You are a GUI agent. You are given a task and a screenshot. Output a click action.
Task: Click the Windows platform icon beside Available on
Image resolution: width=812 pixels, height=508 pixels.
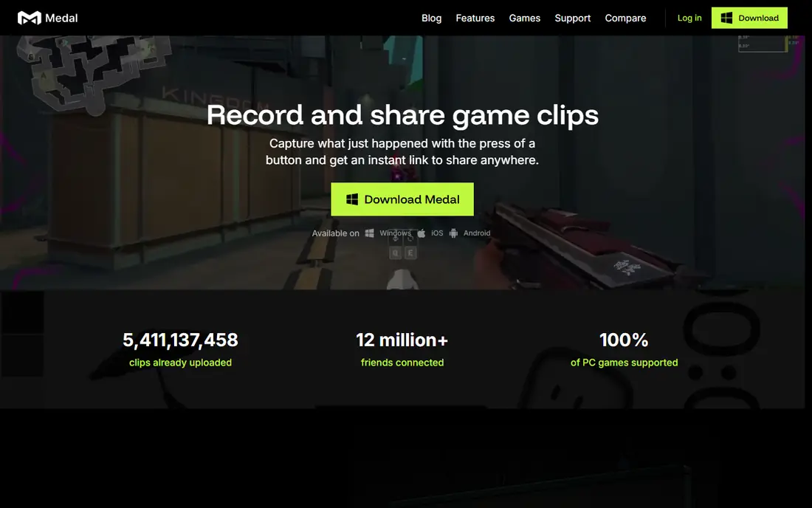tap(369, 233)
